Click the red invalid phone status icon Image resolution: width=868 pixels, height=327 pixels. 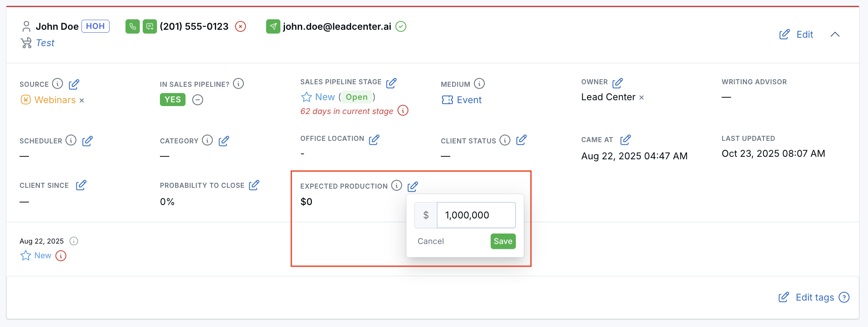tap(241, 26)
